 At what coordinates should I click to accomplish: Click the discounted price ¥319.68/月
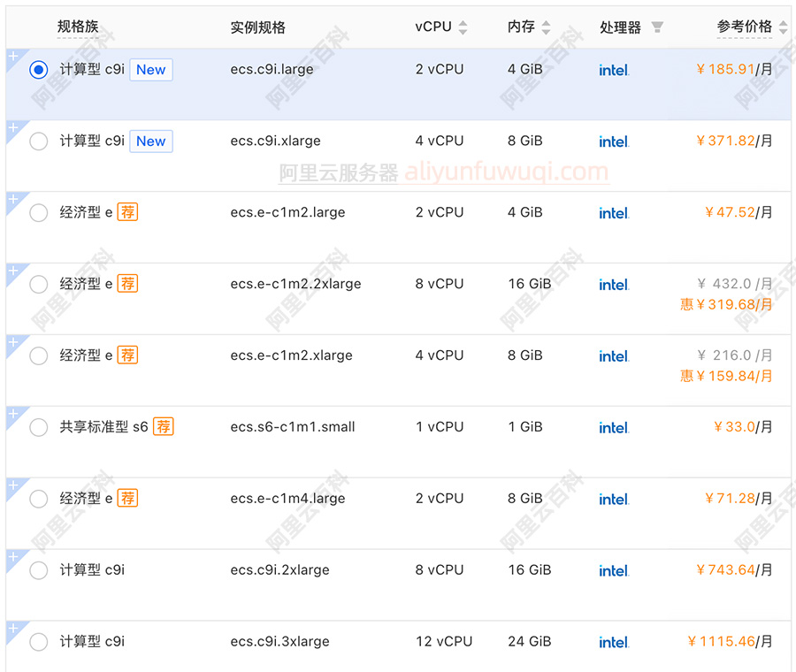[726, 304]
